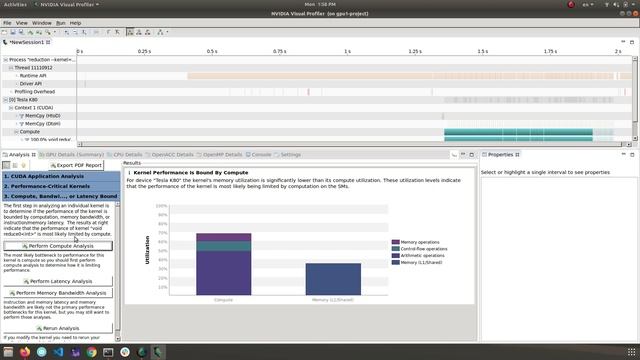
Task: Click the Memory operations legend swatch
Action: click(396, 242)
